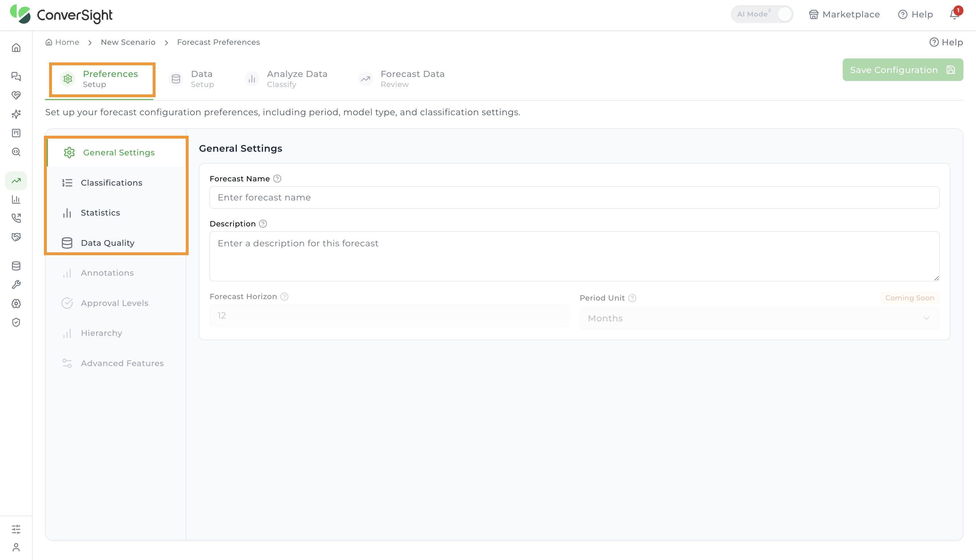Open the gear settings sidebar icon

[x=16, y=303]
